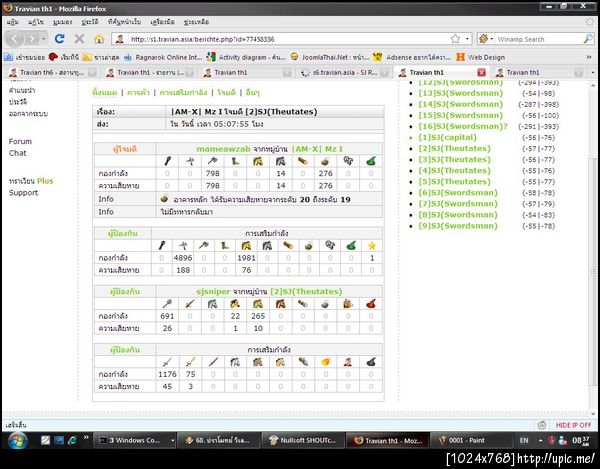Stop loading with the X toolbar icon
The width and height of the screenshot is (600, 469).
coord(79,39)
